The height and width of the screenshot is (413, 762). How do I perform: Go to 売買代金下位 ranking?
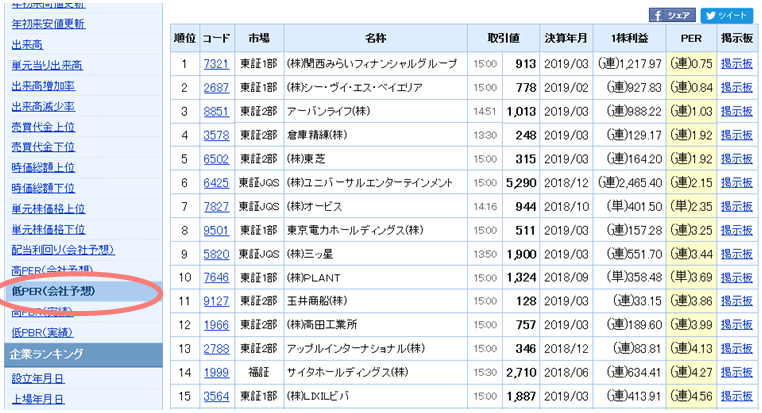tap(43, 147)
